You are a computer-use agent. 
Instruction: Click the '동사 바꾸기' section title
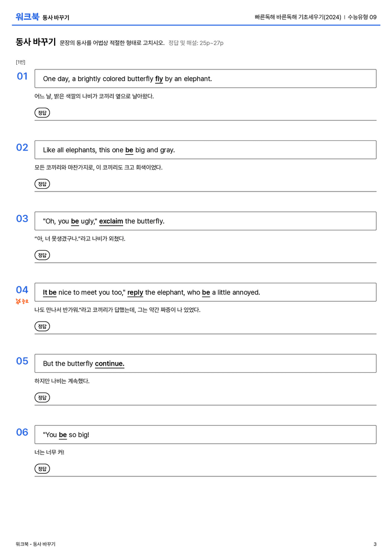point(36,42)
